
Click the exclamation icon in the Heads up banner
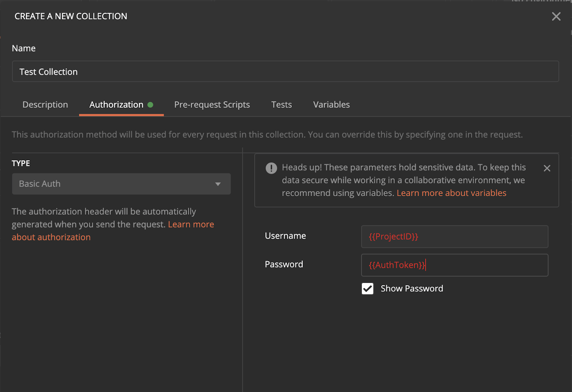click(x=271, y=168)
